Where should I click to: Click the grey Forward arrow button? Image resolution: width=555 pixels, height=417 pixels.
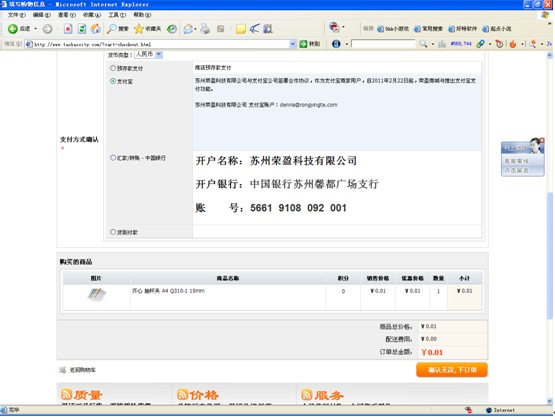47,29
